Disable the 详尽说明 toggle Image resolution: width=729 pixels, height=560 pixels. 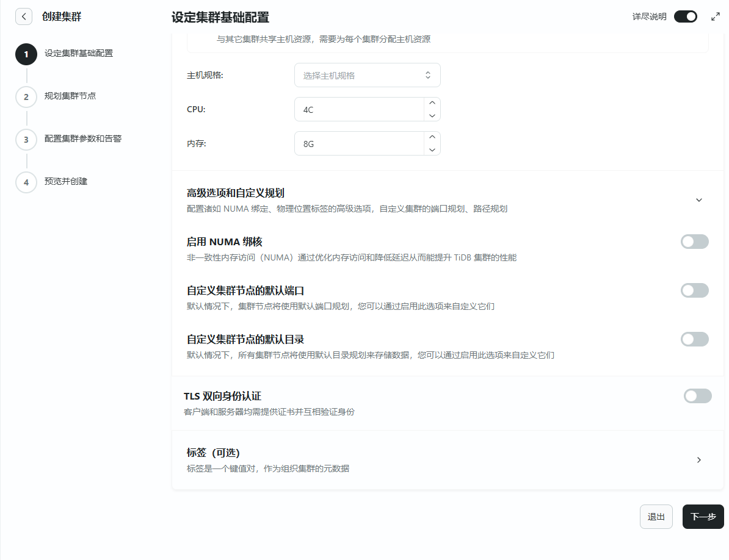point(685,16)
